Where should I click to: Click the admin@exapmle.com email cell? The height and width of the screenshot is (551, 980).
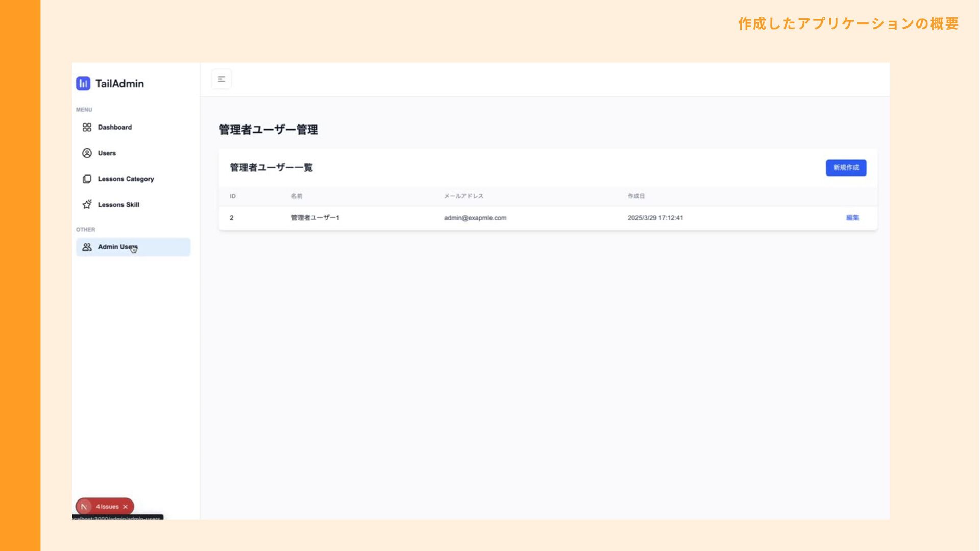coord(475,218)
